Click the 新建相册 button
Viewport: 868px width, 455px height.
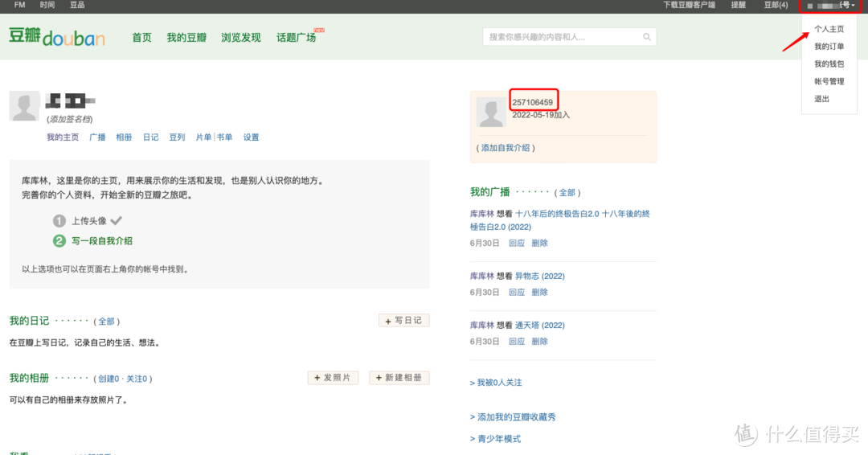pos(399,378)
